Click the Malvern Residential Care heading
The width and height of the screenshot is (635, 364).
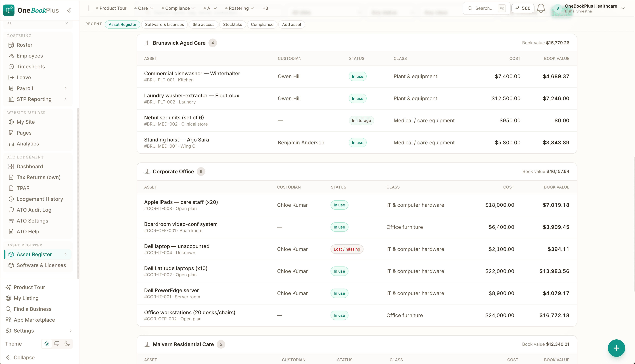coord(183,344)
